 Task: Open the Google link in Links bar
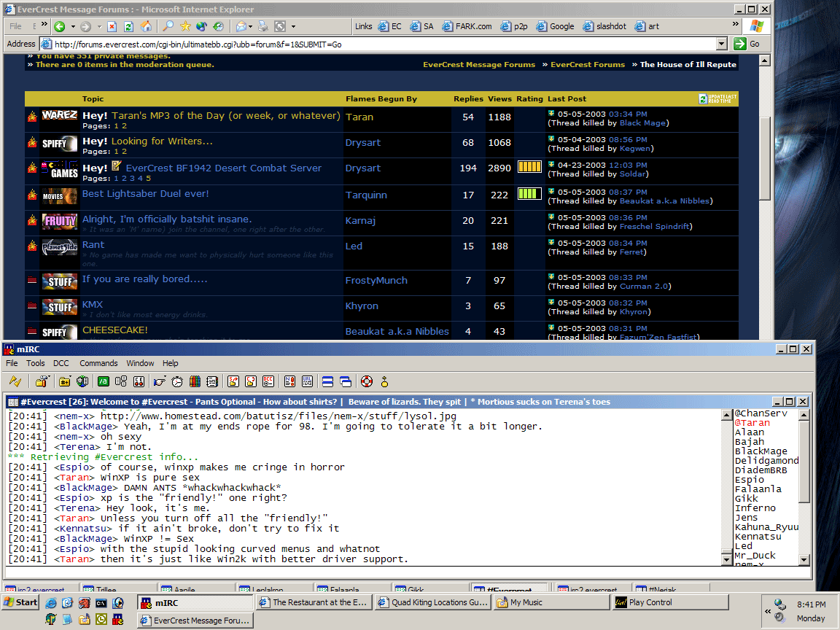tap(555, 26)
